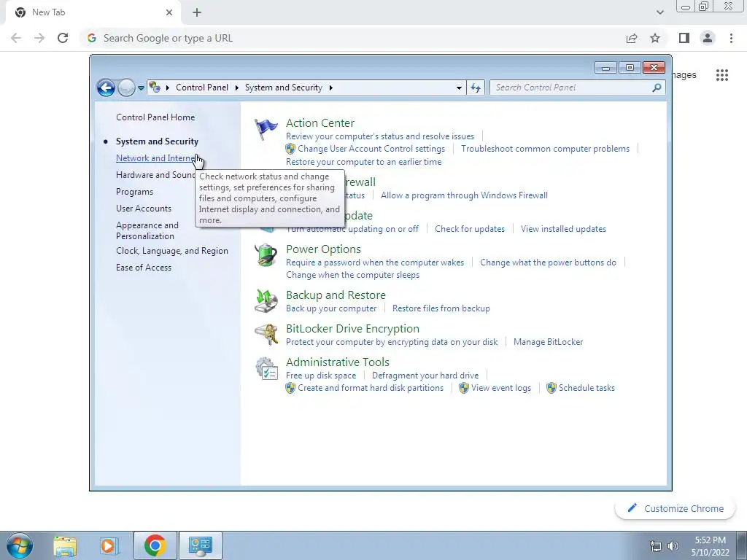This screenshot has width=747, height=560.
Task: Open the Power Options battery icon
Action: tap(266, 255)
